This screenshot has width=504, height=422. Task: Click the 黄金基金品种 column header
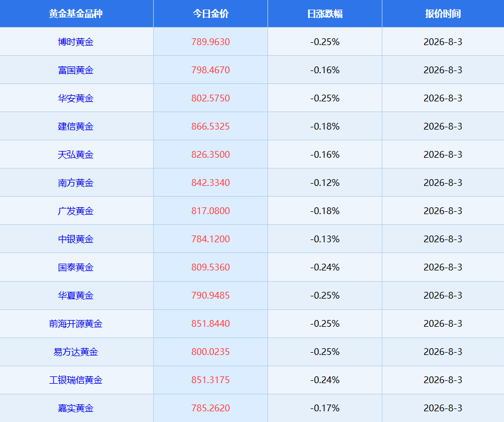[x=75, y=14]
